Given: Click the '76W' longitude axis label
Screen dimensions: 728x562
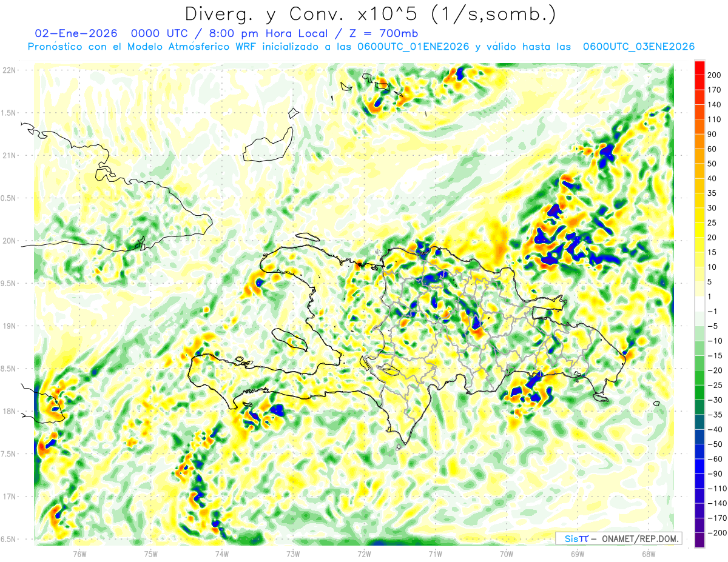Looking at the screenshot, I should pyautogui.click(x=79, y=554).
